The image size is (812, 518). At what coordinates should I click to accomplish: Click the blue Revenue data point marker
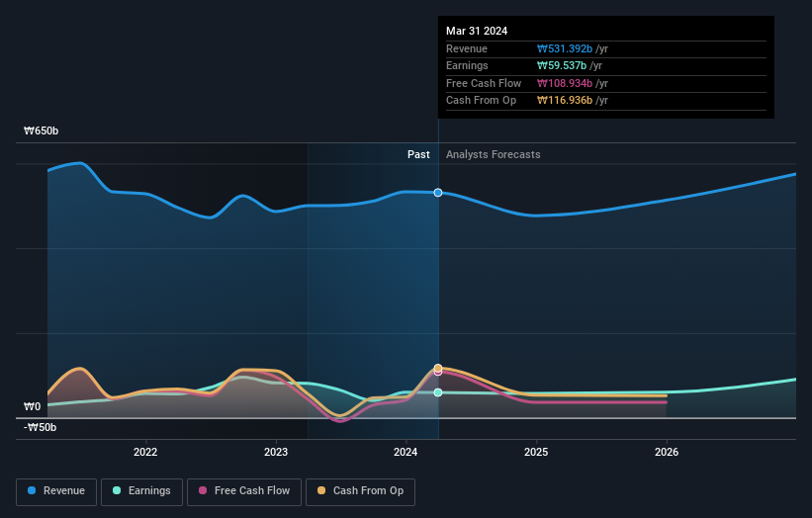click(x=438, y=193)
